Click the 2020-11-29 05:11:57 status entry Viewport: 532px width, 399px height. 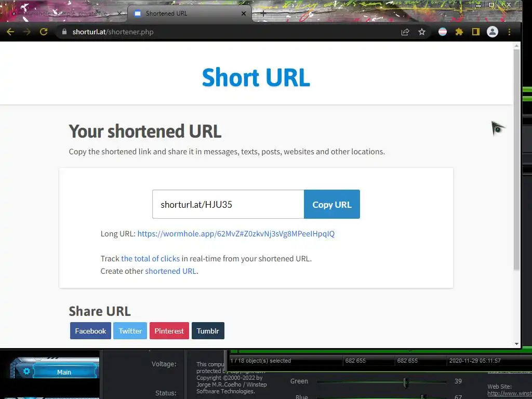point(475,361)
